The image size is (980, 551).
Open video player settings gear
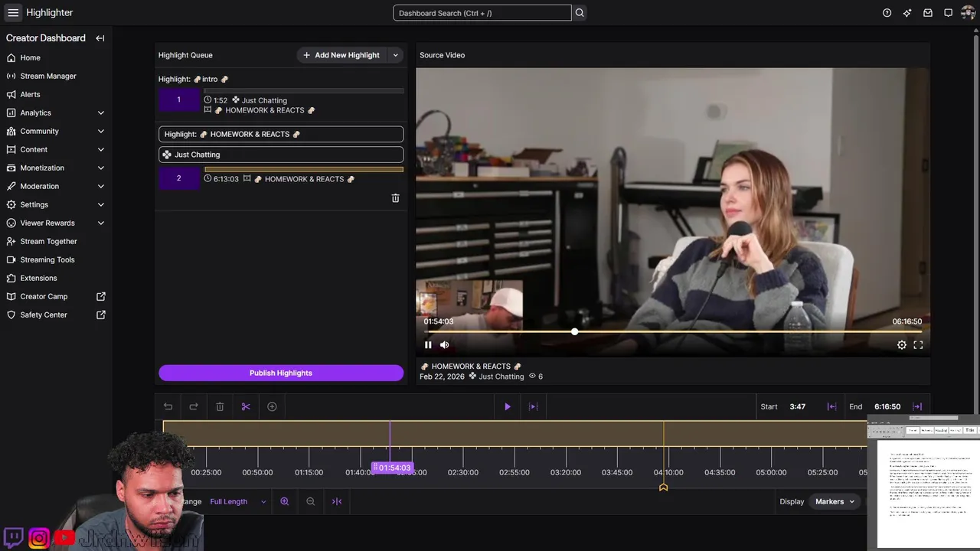(x=902, y=345)
